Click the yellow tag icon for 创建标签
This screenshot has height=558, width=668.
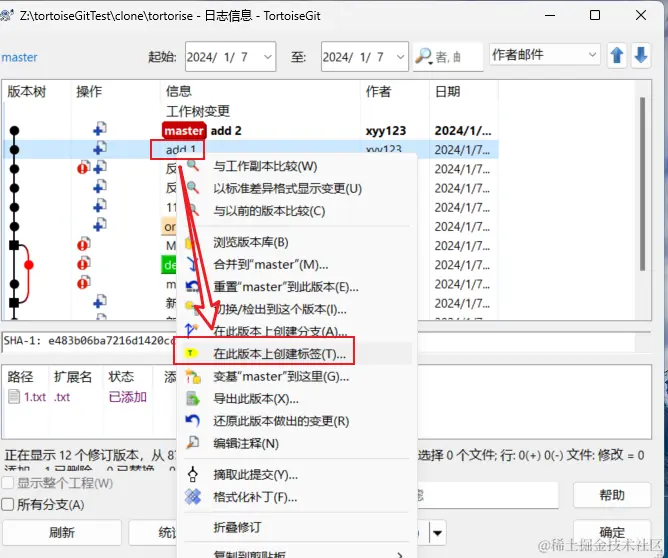click(x=191, y=353)
